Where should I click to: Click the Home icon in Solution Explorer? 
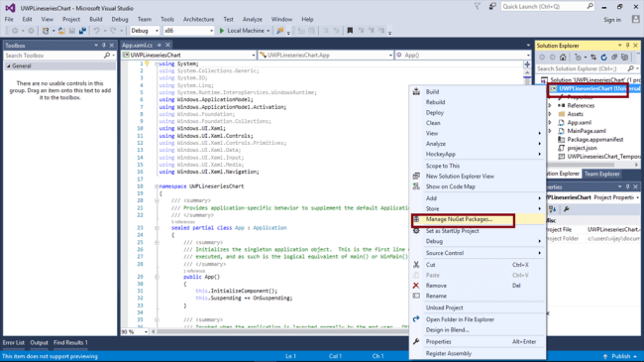tap(563, 58)
